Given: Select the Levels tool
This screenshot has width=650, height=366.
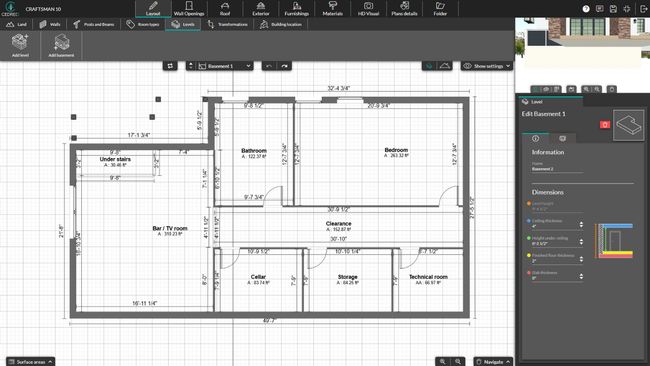Looking at the screenshot, I should [x=183, y=24].
